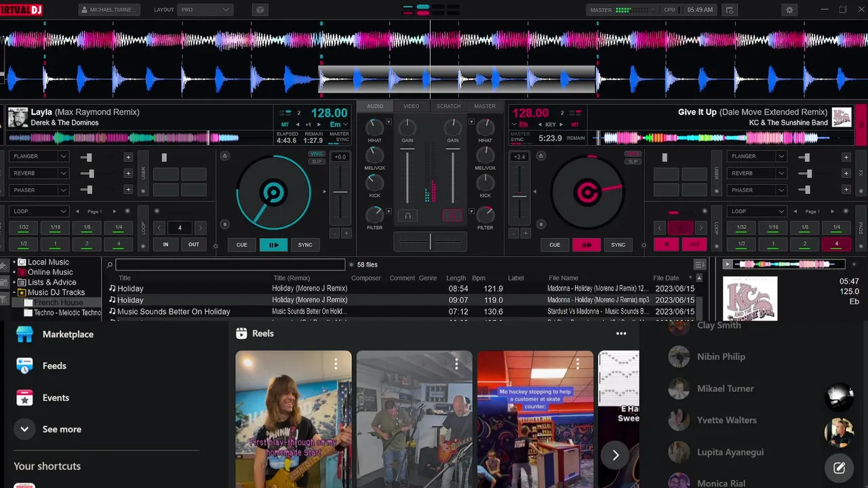Click the left deck stop button
The width and height of the screenshot is (868, 488).
224,224
